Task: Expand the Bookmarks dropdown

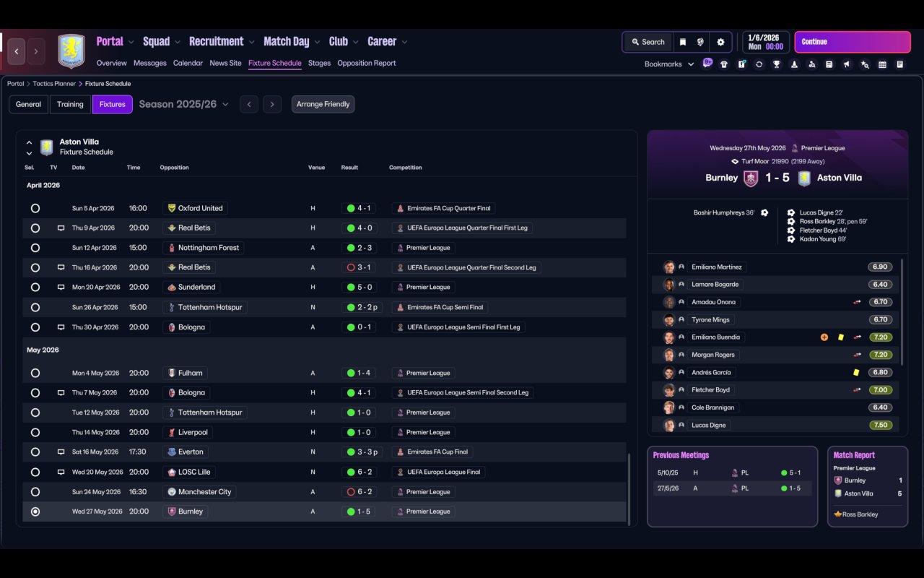Action: 669,64
